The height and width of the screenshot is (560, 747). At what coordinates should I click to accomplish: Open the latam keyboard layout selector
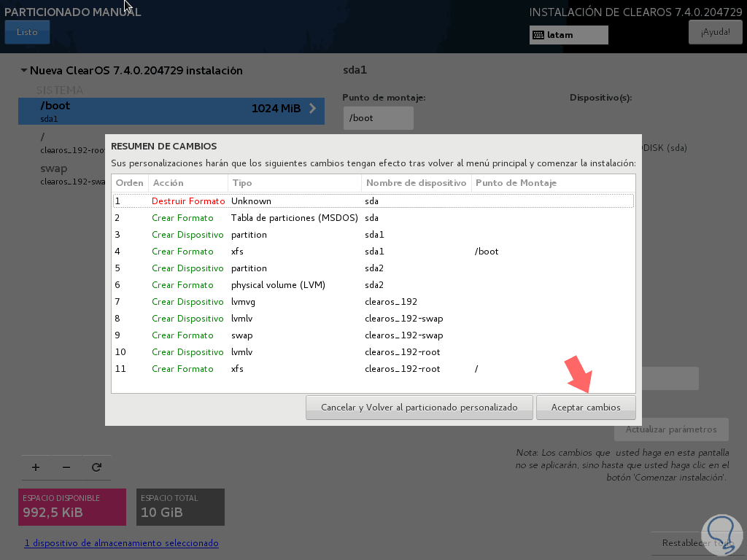pyautogui.click(x=568, y=35)
